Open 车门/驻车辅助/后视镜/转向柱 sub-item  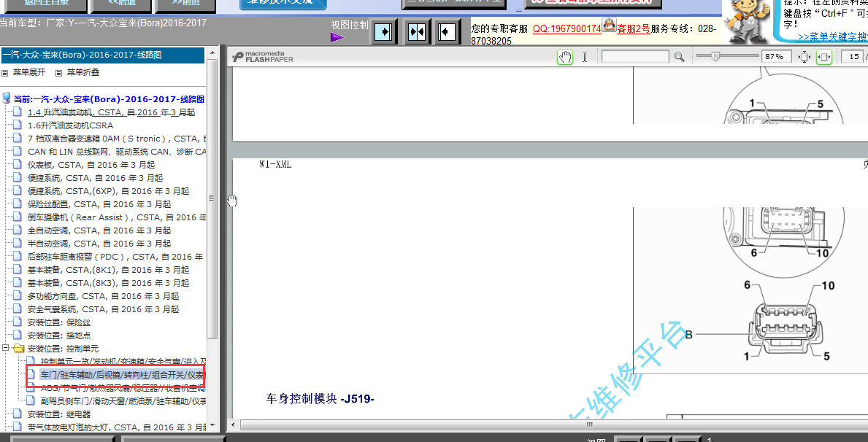tap(123, 375)
